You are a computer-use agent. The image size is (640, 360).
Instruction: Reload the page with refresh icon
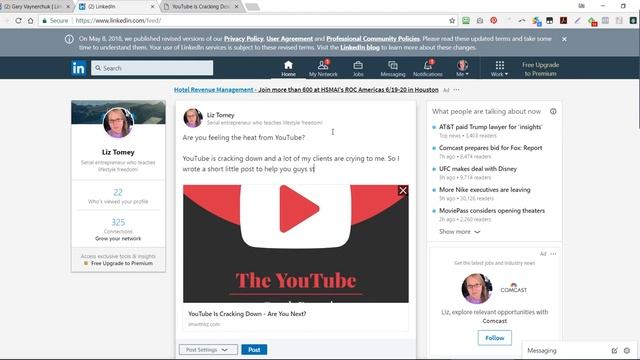pos(18,20)
